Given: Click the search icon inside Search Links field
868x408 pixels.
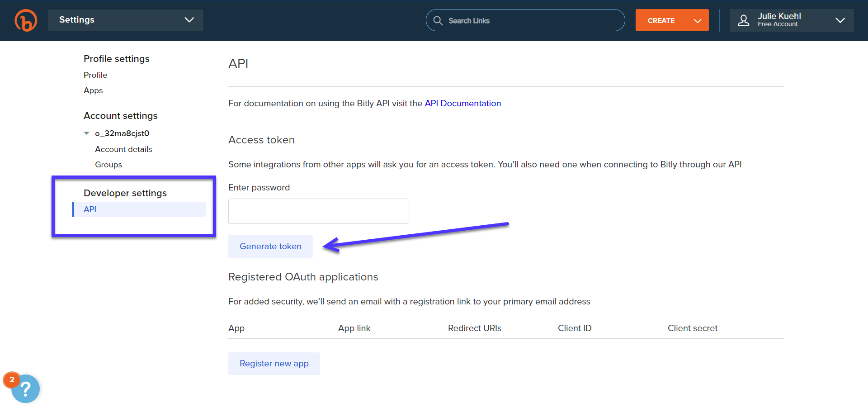Looking at the screenshot, I should coord(438,20).
